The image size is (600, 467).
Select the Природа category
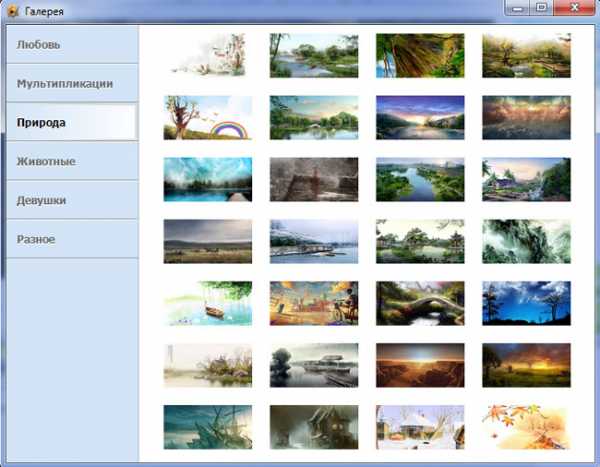(x=72, y=122)
